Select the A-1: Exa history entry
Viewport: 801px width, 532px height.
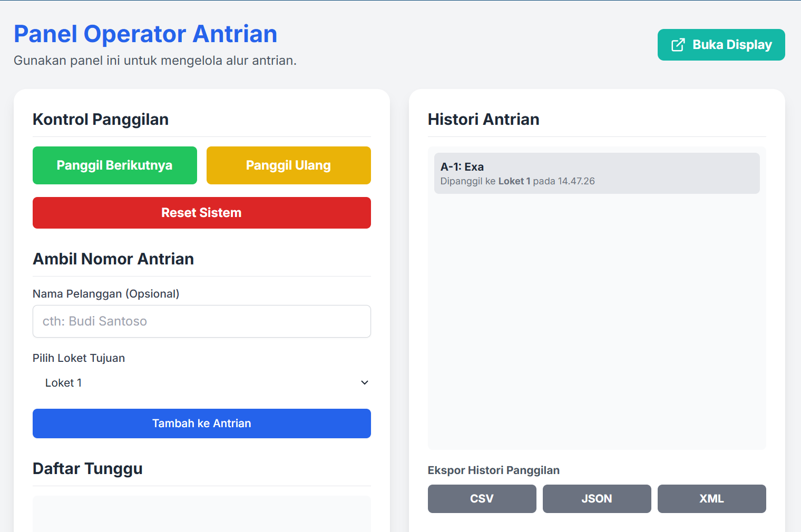coord(597,173)
